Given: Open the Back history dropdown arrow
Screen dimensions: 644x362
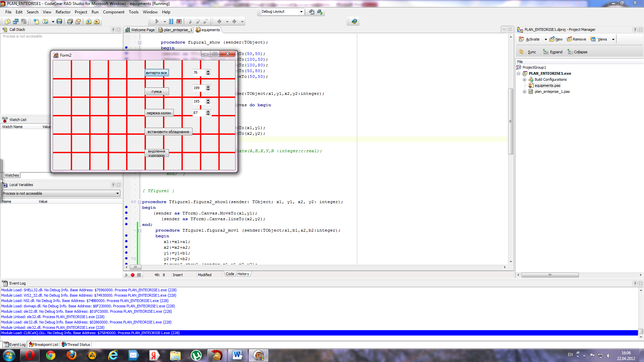Looking at the screenshot, I should coord(227,21).
